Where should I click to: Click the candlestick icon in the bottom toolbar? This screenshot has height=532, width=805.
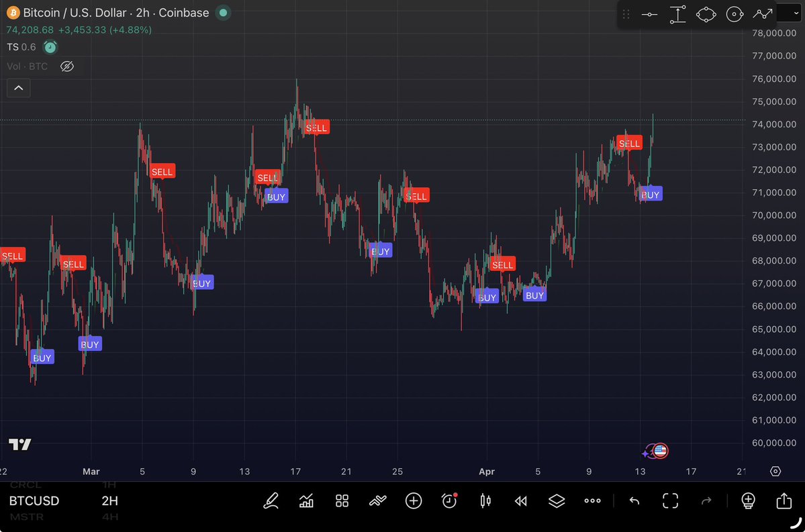point(485,500)
